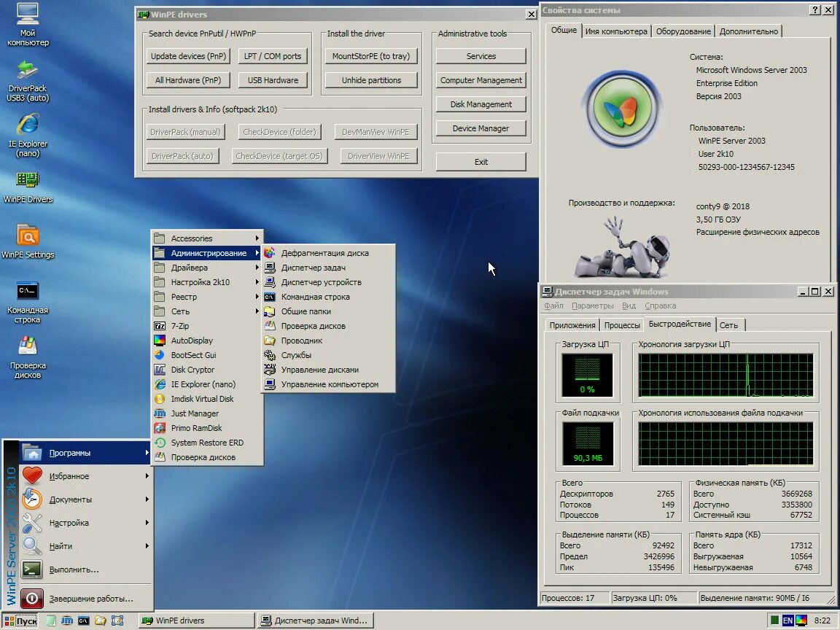Open the DriverPack USB3 (auto) desktop icon
This screenshot has width=840, height=630.
point(27,82)
